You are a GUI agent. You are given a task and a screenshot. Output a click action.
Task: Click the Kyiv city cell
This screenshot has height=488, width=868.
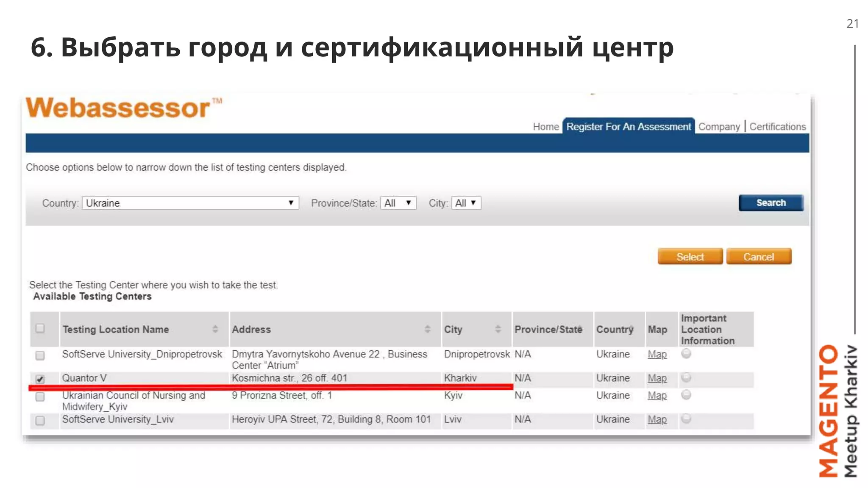tap(453, 395)
